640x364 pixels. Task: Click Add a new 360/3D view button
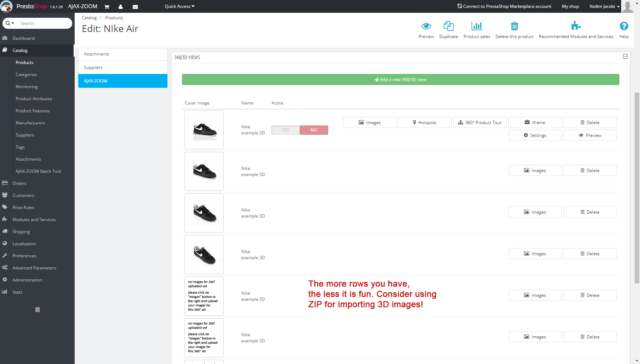click(400, 80)
